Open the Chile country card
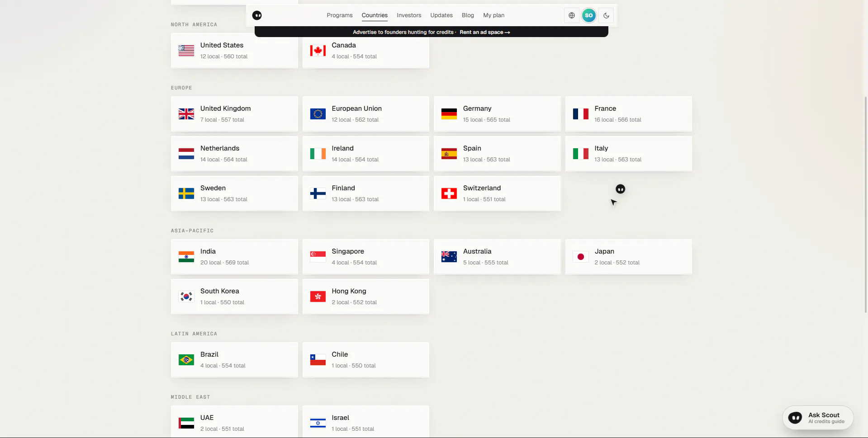Image resolution: width=868 pixels, height=438 pixels. [365, 360]
